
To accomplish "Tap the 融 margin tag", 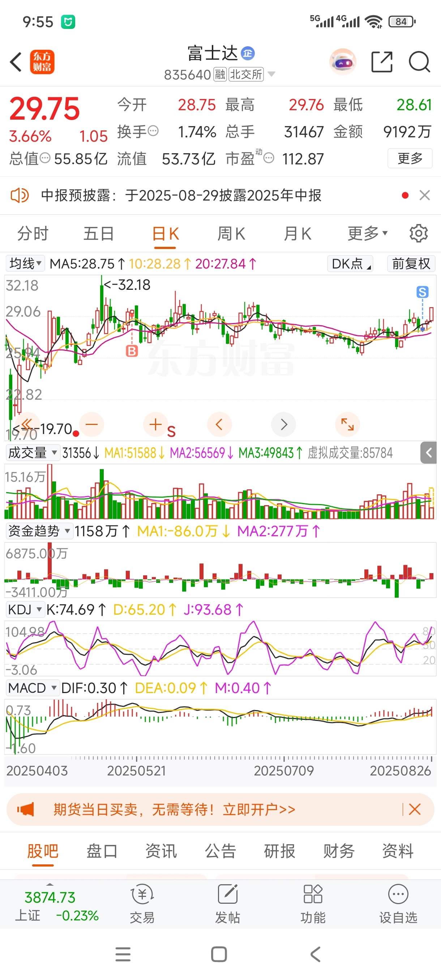I will pyautogui.click(x=220, y=74).
